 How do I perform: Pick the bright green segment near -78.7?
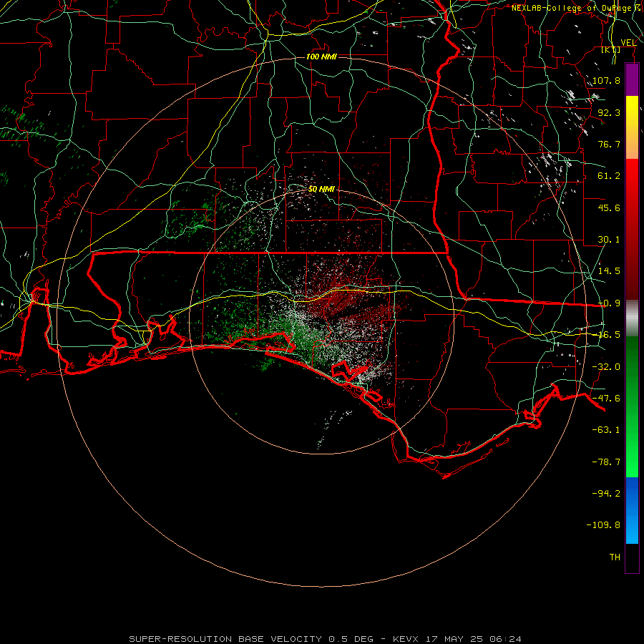click(x=632, y=462)
